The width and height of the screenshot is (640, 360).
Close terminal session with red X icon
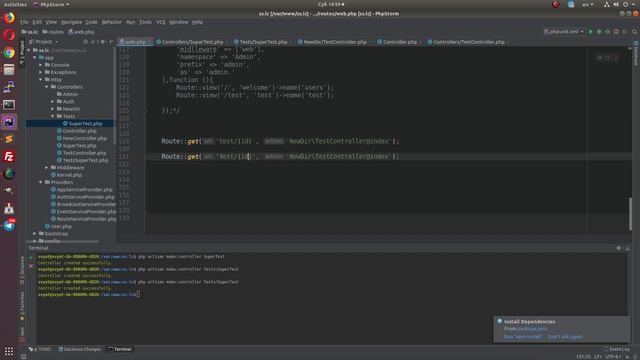[31, 266]
